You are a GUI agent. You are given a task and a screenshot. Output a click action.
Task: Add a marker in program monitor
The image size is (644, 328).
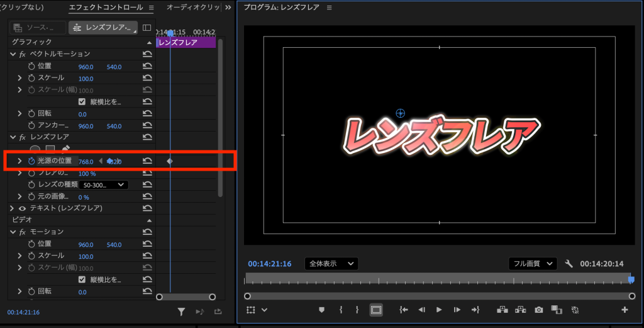click(x=322, y=310)
